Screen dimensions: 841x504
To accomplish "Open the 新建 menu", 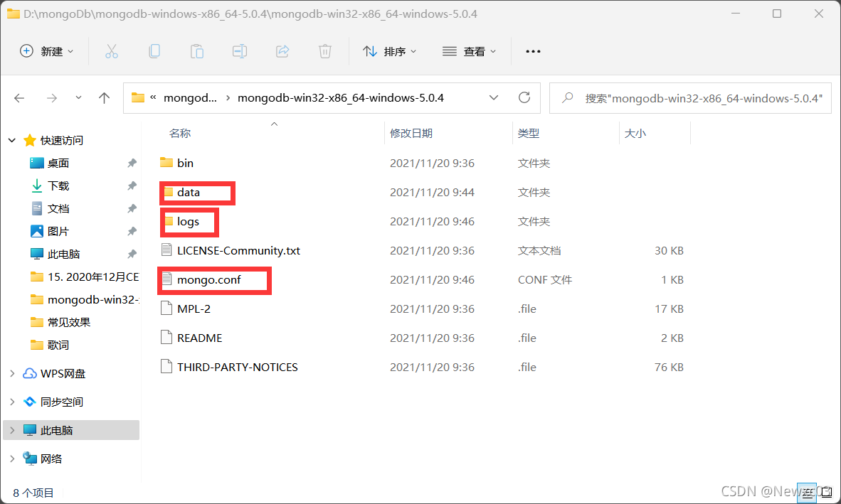I will [46, 50].
